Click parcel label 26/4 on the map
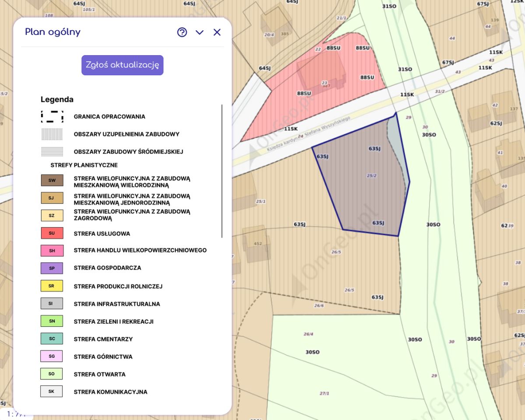Image resolution: width=525 pixels, height=420 pixels. 308,334
